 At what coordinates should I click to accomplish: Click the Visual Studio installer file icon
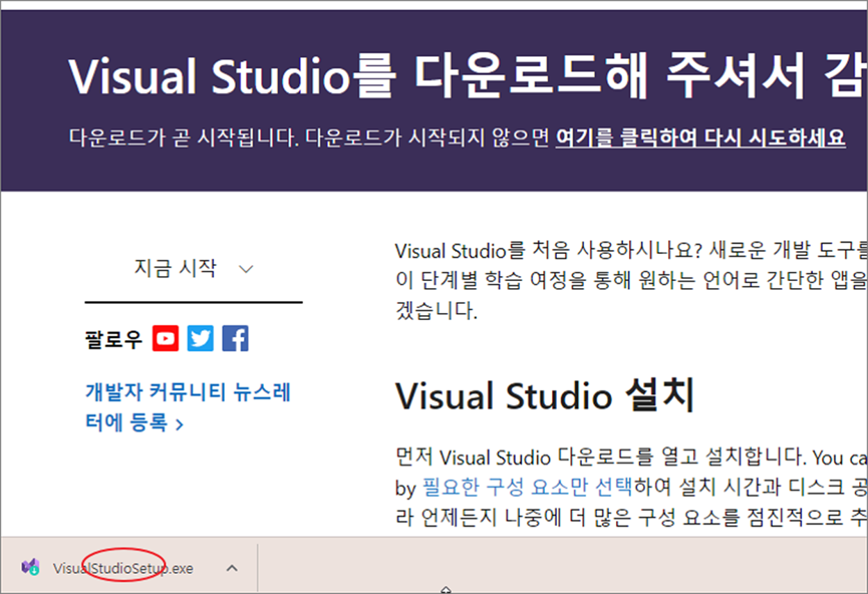30,568
